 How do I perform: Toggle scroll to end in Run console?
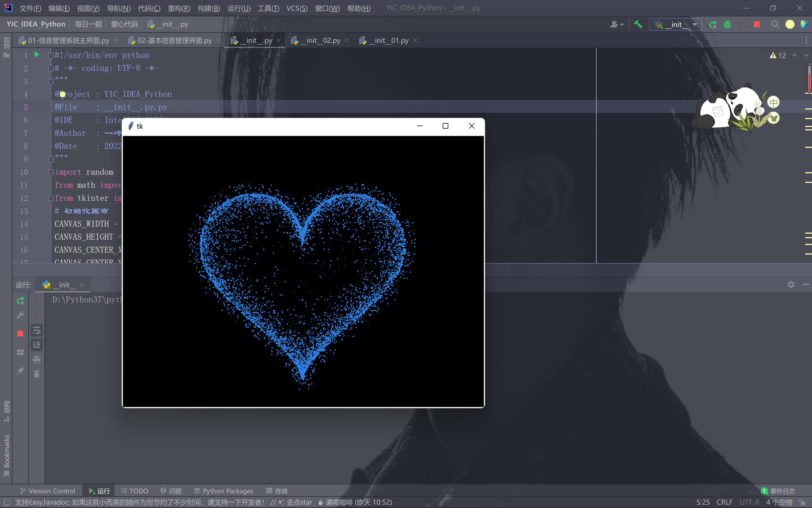tap(37, 344)
